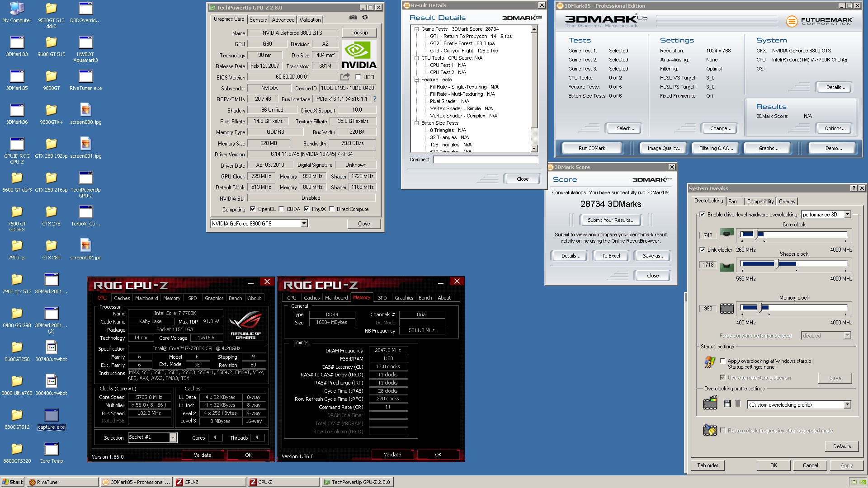Click Lookup button in GPU-Z

359,33
